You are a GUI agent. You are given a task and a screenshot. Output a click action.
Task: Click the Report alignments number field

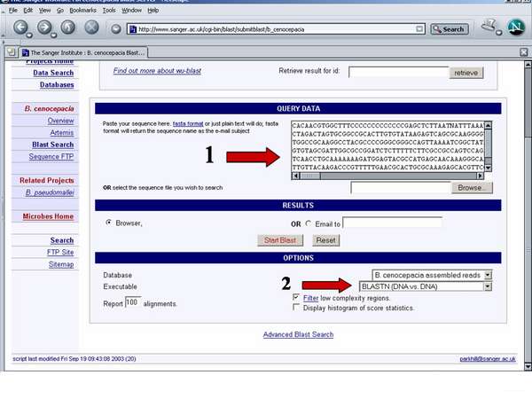point(132,302)
